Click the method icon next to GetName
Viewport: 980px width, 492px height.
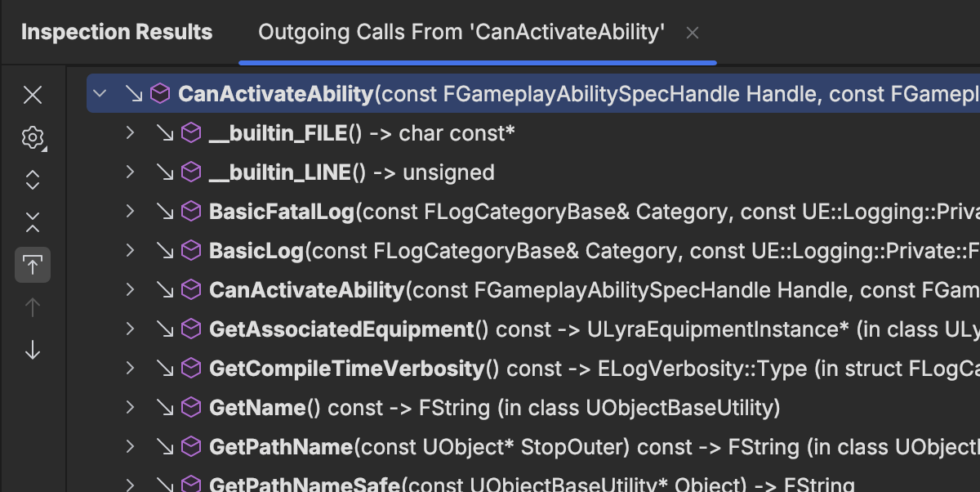tap(191, 407)
